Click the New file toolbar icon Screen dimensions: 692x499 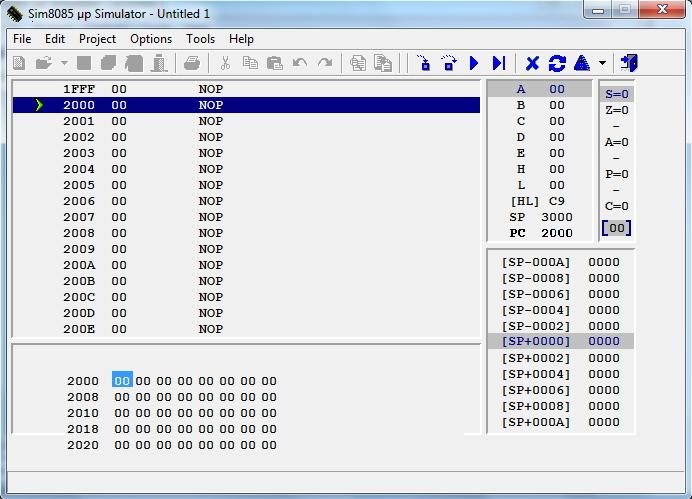click(19, 63)
